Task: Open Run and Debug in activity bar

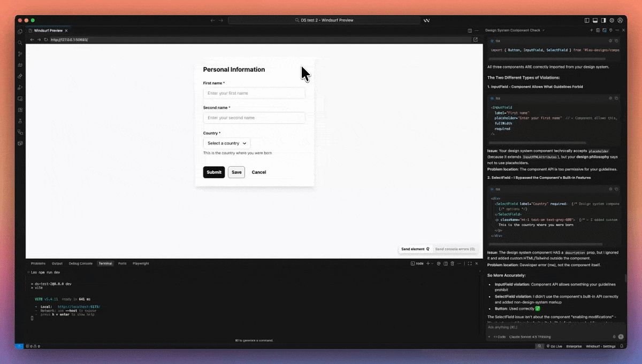Action: (20, 88)
